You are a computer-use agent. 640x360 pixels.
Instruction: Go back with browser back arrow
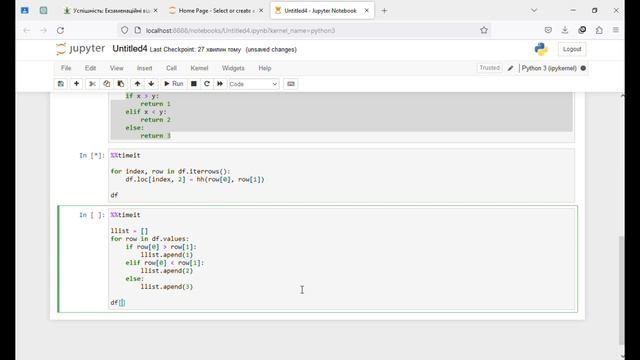[27, 30]
